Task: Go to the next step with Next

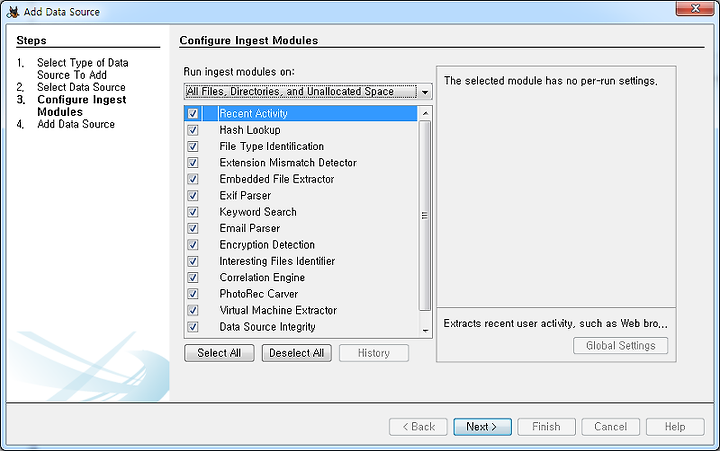Action: coord(482,427)
